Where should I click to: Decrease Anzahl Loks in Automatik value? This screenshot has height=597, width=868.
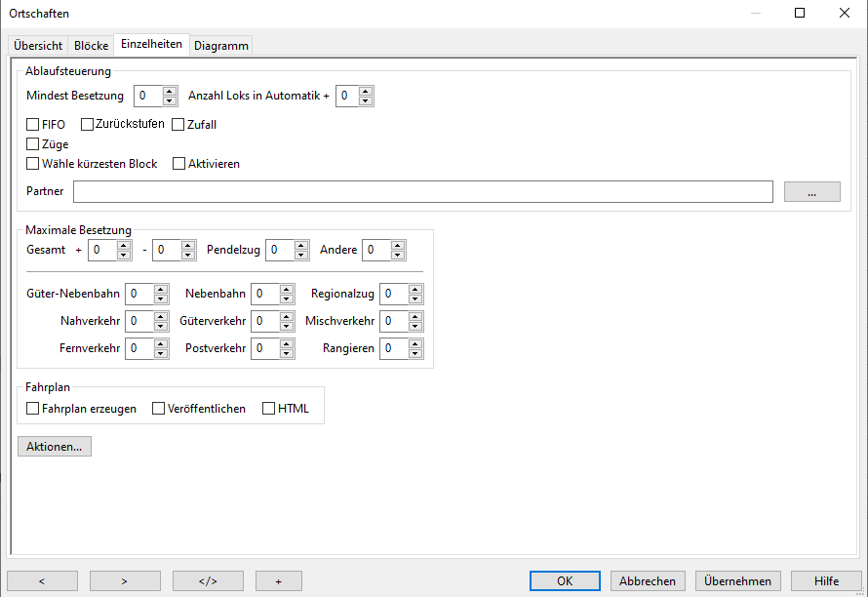(x=366, y=100)
